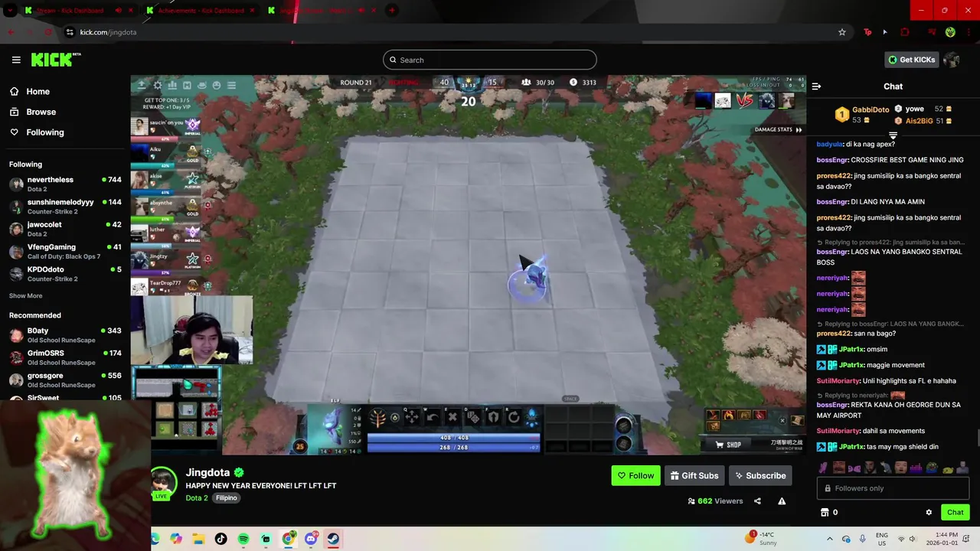Click the in-game smiley emote icon
This screenshot has width=980, height=551.
[x=217, y=85]
